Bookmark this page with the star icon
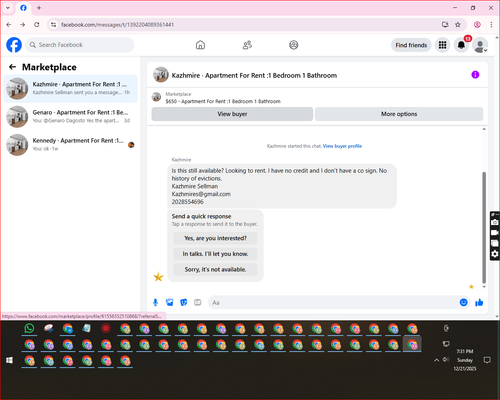This screenshot has width=500, height=400. pos(458,25)
